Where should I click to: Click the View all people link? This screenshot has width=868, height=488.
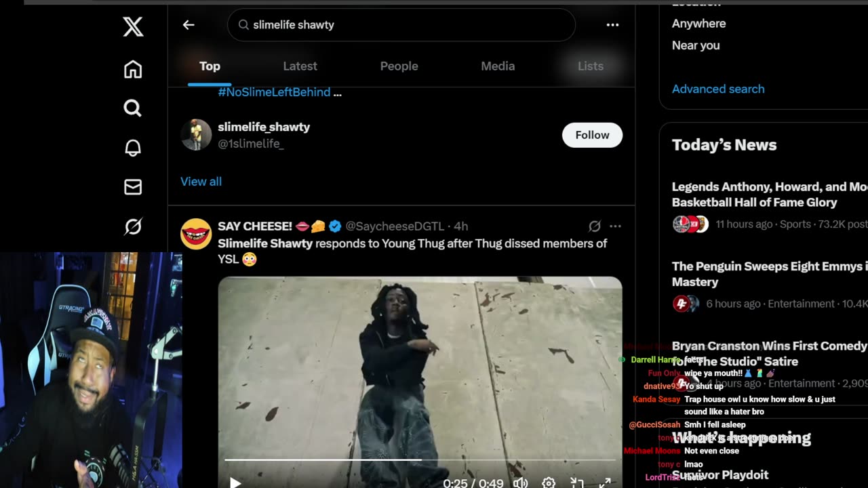pyautogui.click(x=201, y=182)
